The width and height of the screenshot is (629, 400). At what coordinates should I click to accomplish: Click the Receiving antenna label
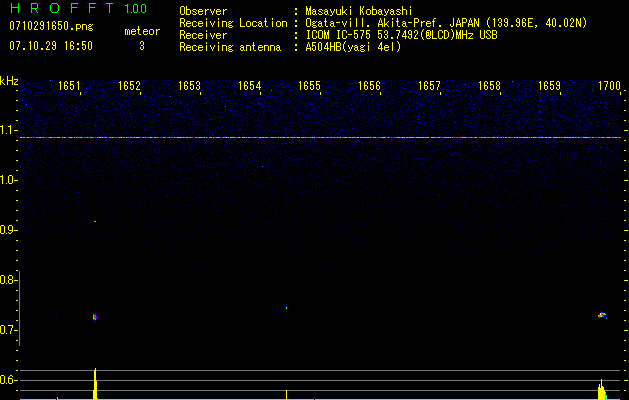pos(230,47)
